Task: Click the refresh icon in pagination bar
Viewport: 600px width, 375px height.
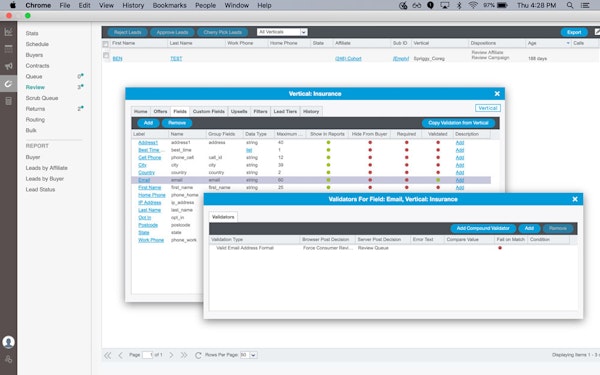Action: tap(198, 355)
